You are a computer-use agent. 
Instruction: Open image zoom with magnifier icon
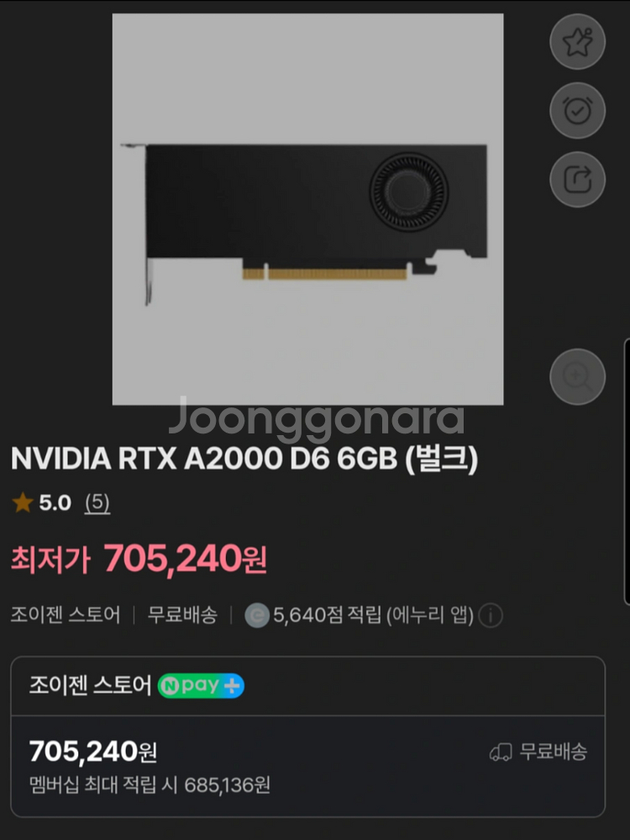[x=578, y=376]
